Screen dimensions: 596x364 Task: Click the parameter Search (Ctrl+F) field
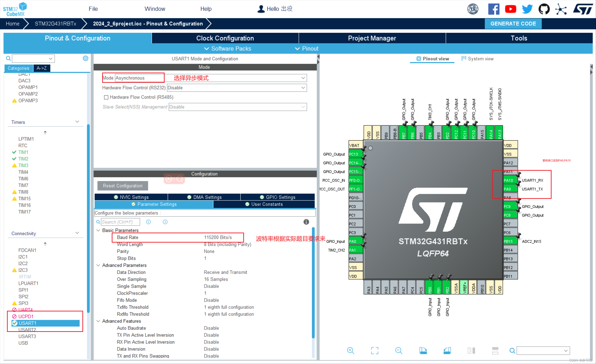point(120,222)
